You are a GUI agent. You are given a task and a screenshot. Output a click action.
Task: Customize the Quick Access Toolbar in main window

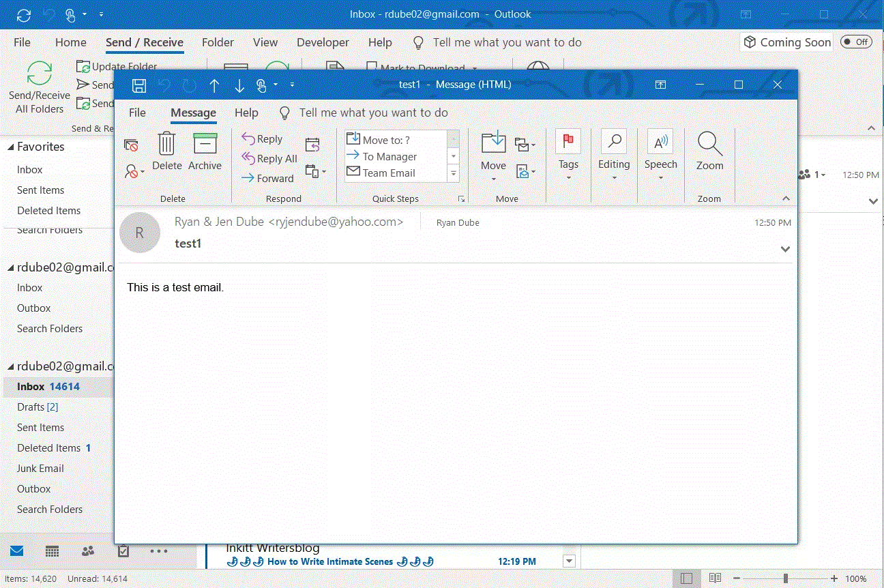(101, 14)
